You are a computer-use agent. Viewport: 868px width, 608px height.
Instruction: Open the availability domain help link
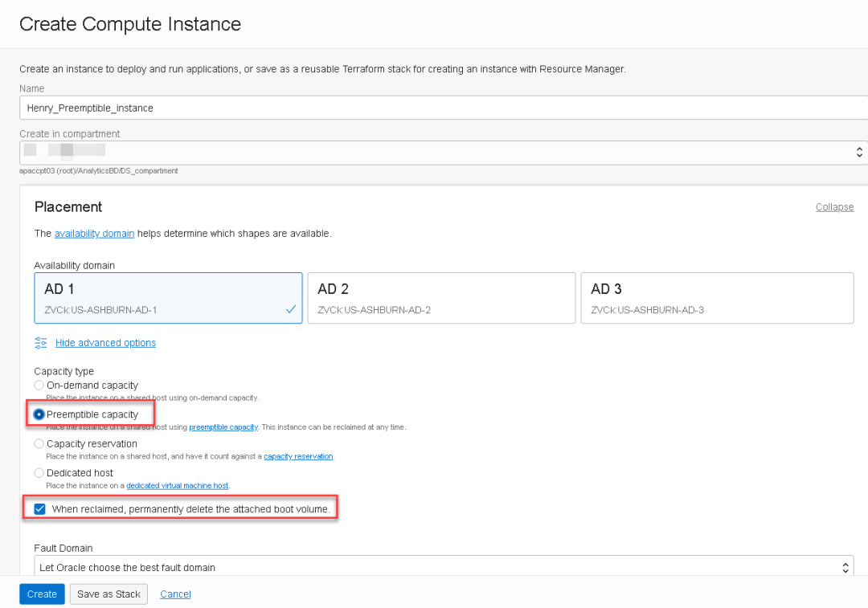point(94,234)
